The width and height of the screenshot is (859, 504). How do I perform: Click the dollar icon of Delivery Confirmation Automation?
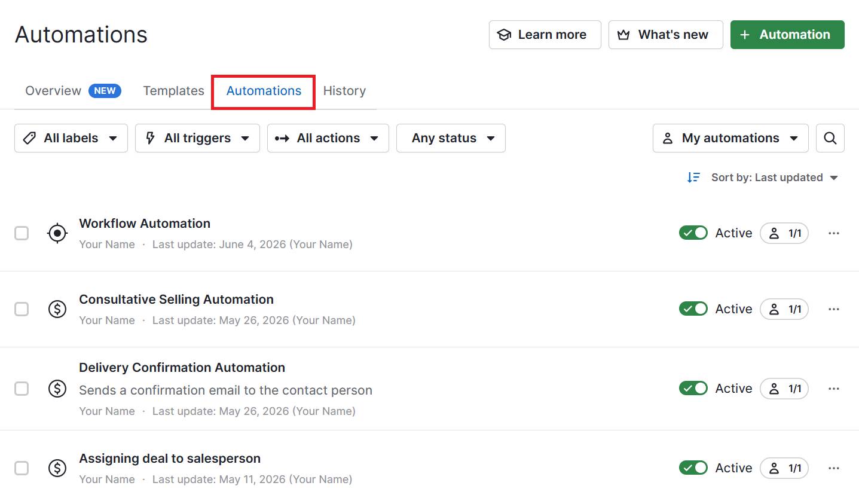pos(57,389)
